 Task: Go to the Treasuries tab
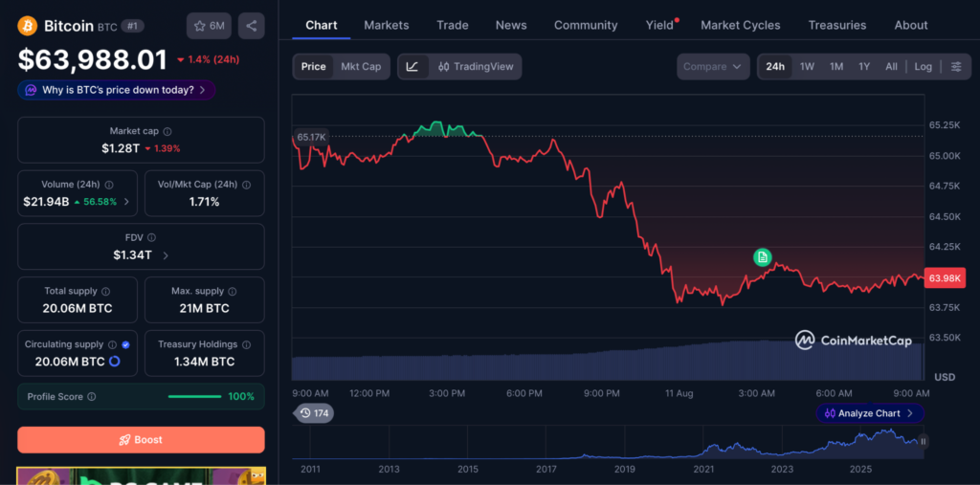point(836,25)
